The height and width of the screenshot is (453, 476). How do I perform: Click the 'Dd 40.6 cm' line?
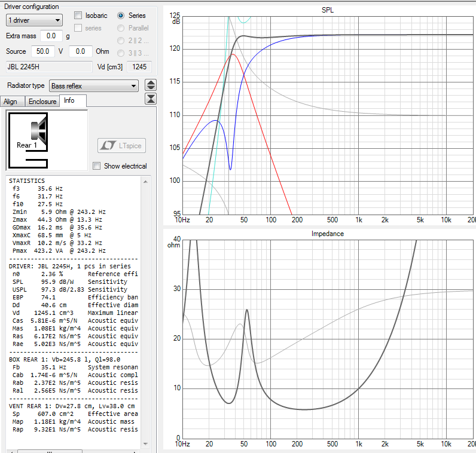coord(75,305)
